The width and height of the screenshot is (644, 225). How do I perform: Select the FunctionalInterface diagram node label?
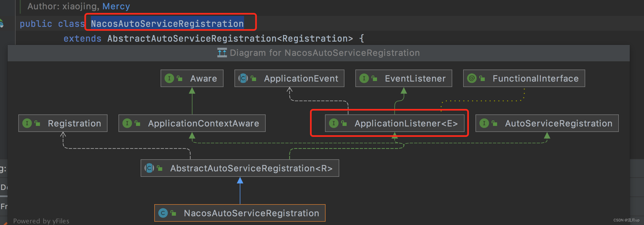click(x=536, y=79)
